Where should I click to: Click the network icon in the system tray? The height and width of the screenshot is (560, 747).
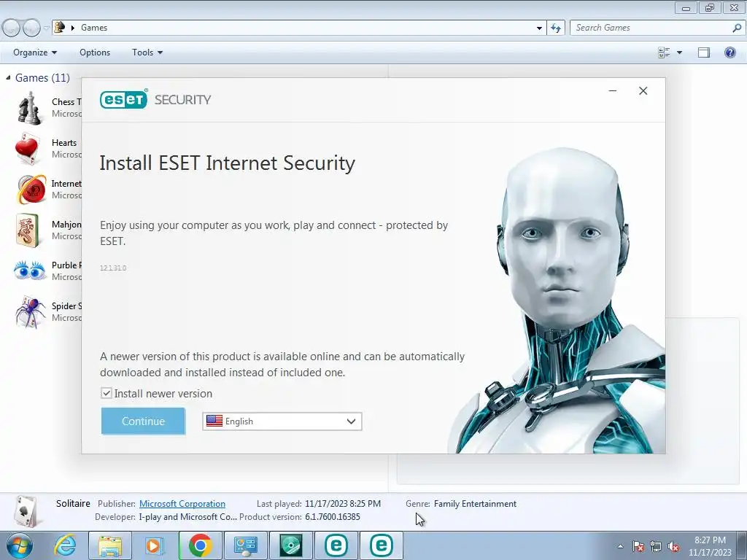[x=656, y=546]
